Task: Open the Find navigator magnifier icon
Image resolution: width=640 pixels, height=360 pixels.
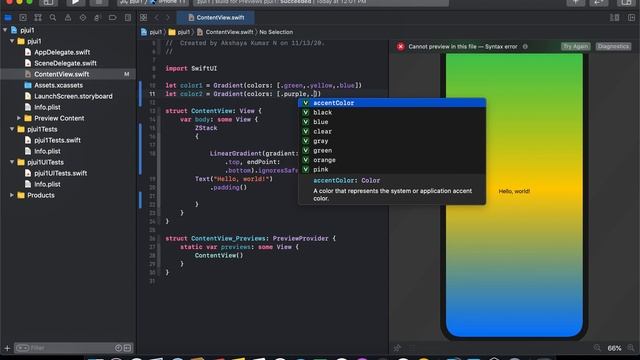Action: coord(53,18)
